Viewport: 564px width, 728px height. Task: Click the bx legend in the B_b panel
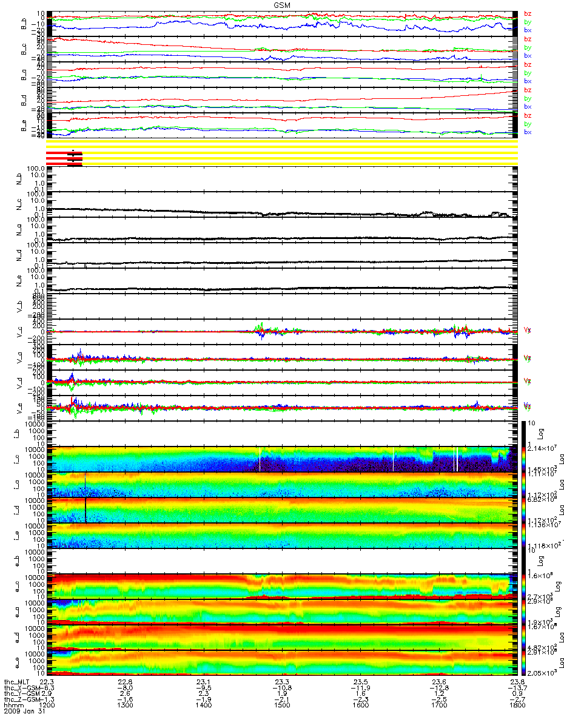coord(528,30)
